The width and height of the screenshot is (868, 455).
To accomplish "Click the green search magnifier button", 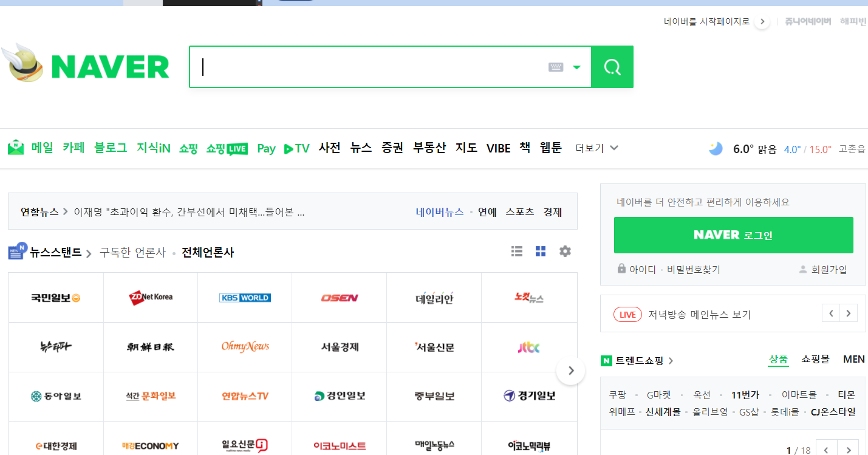I will (612, 67).
